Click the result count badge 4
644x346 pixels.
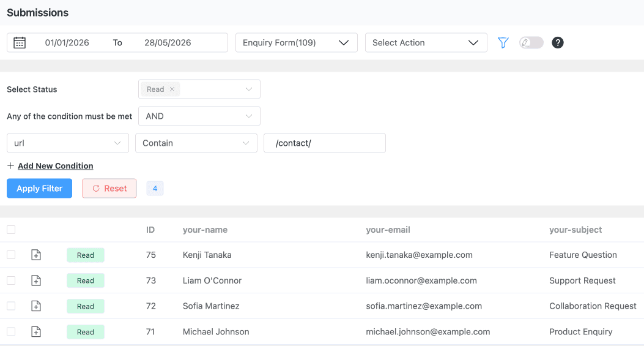(155, 189)
